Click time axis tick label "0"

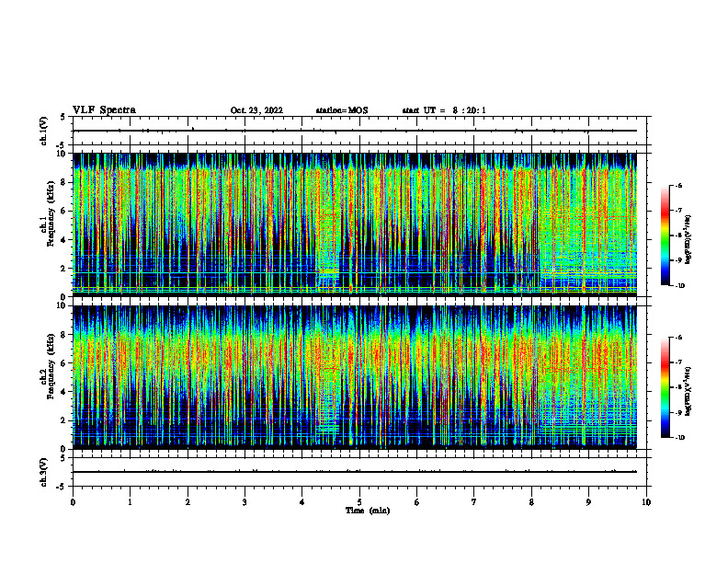pyautogui.click(x=73, y=502)
